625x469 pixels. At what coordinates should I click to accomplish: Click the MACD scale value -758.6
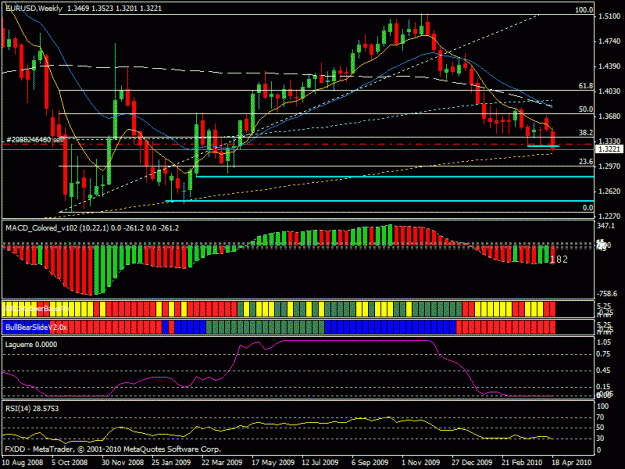point(607,294)
